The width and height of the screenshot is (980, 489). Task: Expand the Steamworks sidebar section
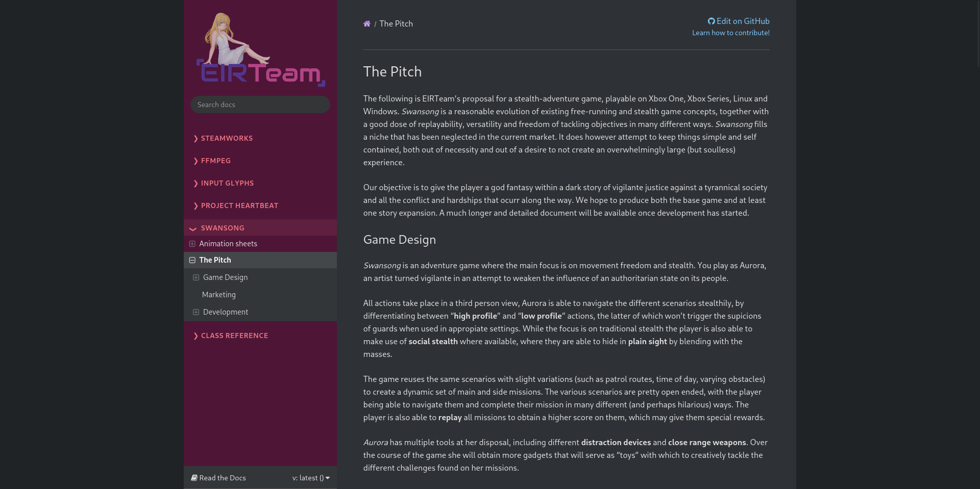[227, 138]
